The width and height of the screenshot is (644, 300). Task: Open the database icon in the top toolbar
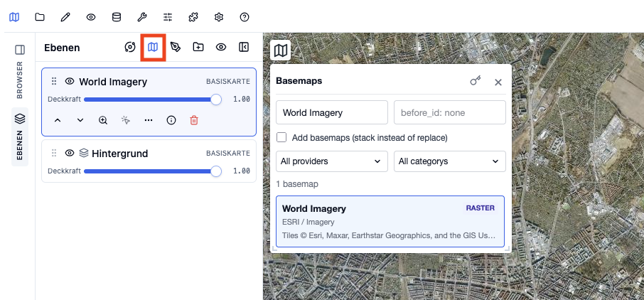point(117,17)
